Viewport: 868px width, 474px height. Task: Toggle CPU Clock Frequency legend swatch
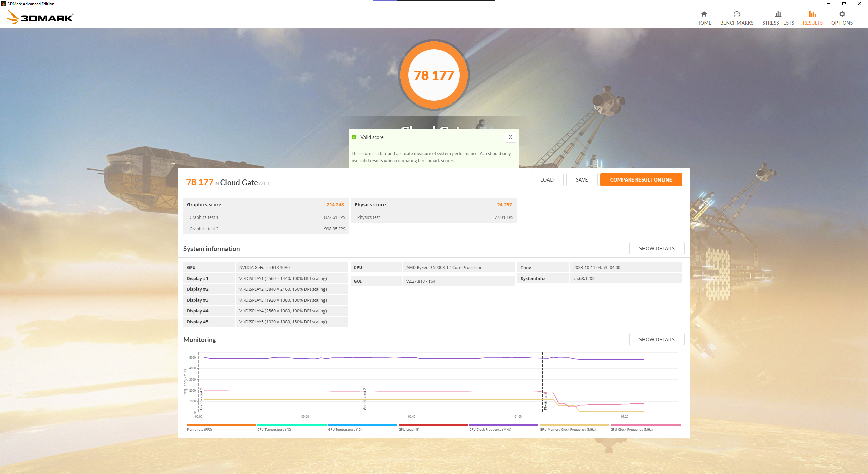tap(504, 425)
